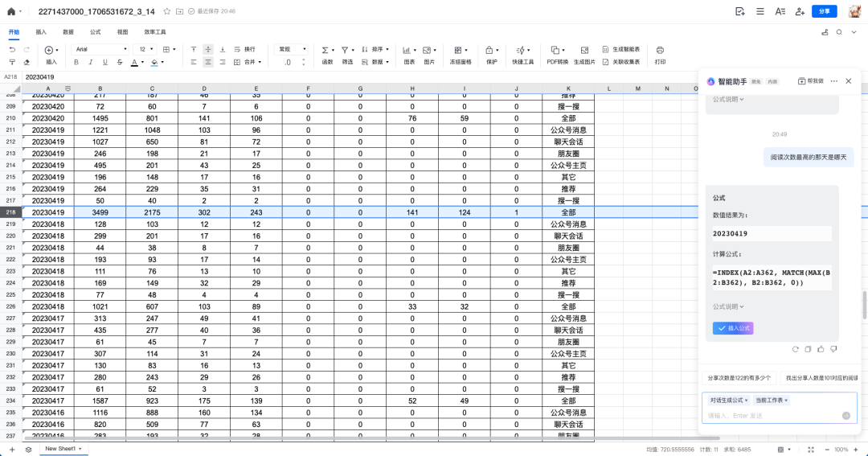The height and width of the screenshot is (456, 868).
Task: Toggle fullscreen mode in status bar
Action: 811,450
